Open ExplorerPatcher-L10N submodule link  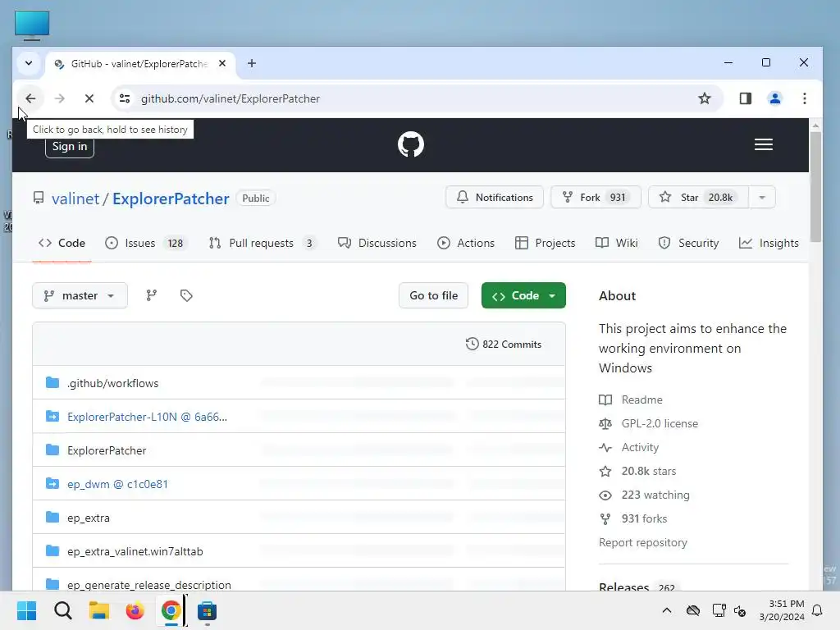[148, 417]
